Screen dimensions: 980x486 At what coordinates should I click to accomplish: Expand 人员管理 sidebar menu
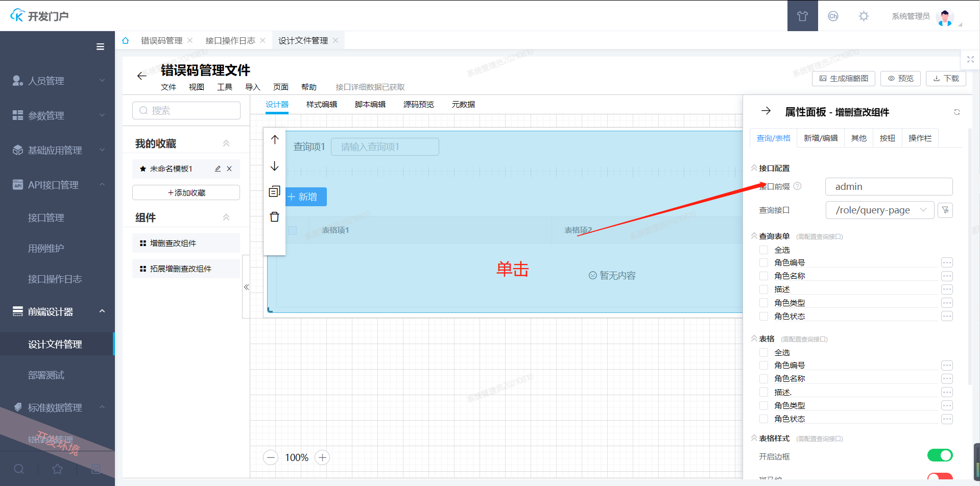click(x=57, y=81)
